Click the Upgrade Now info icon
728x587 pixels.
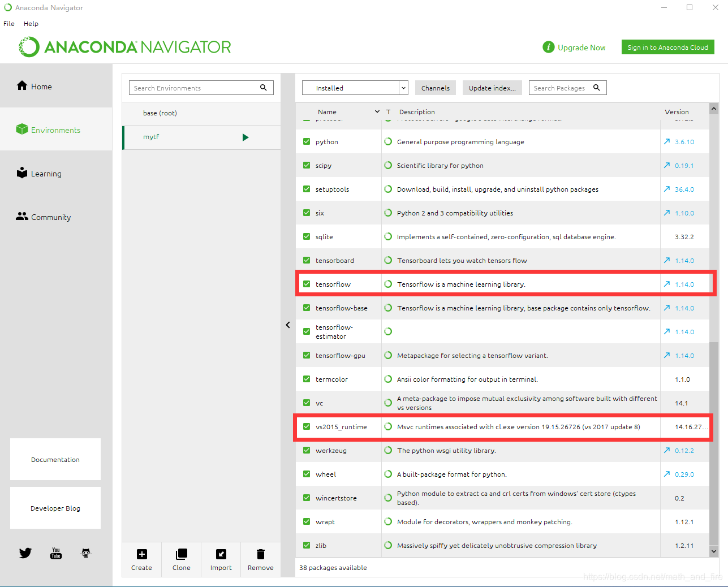[548, 47]
